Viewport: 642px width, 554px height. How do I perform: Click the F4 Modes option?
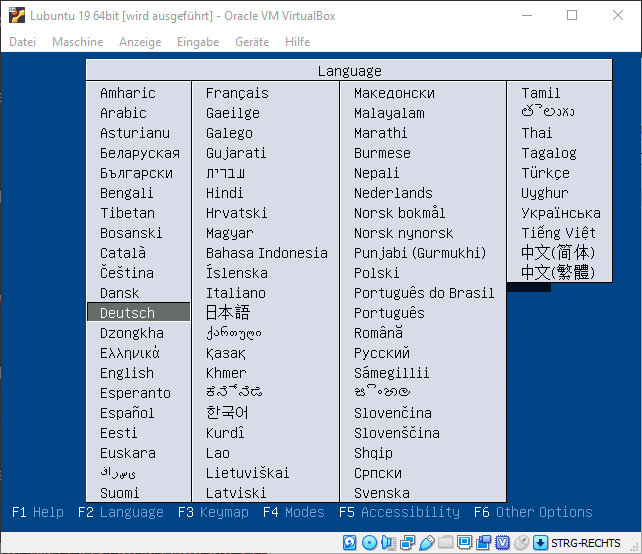click(294, 512)
